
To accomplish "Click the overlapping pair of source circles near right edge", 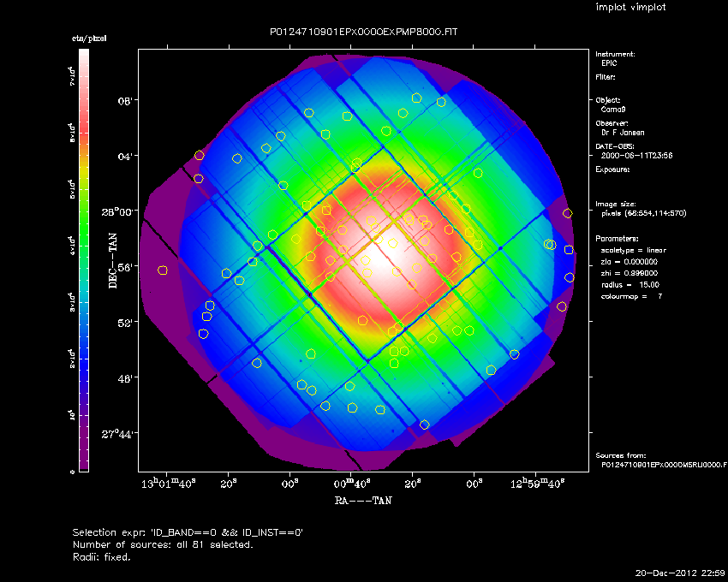I will [x=550, y=244].
